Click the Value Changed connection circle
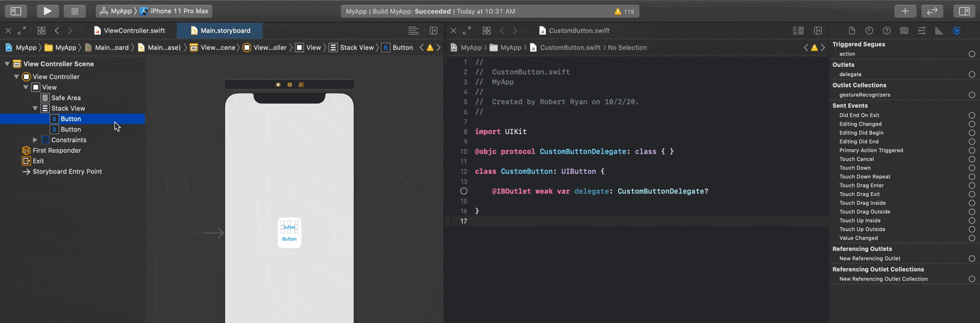The width and height of the screenshot is (980, 323). click(x=972, y=238)
